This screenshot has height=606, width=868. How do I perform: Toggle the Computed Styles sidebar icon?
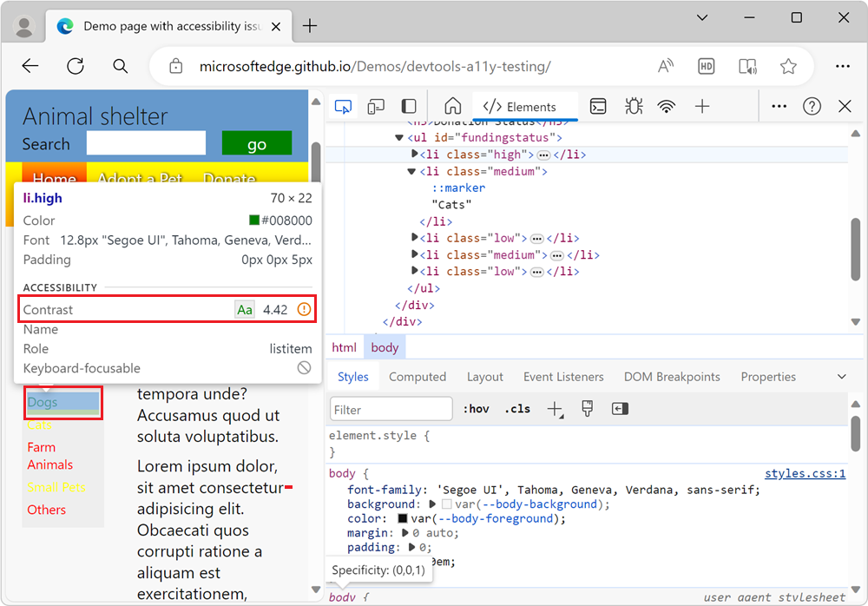click(619, 408)
